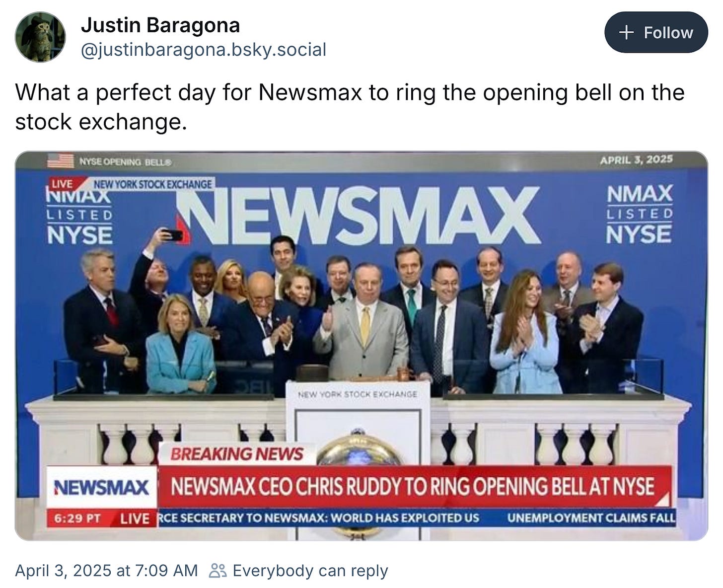
Task: Click the Everybody can reply label
Action: click(310, 571)
